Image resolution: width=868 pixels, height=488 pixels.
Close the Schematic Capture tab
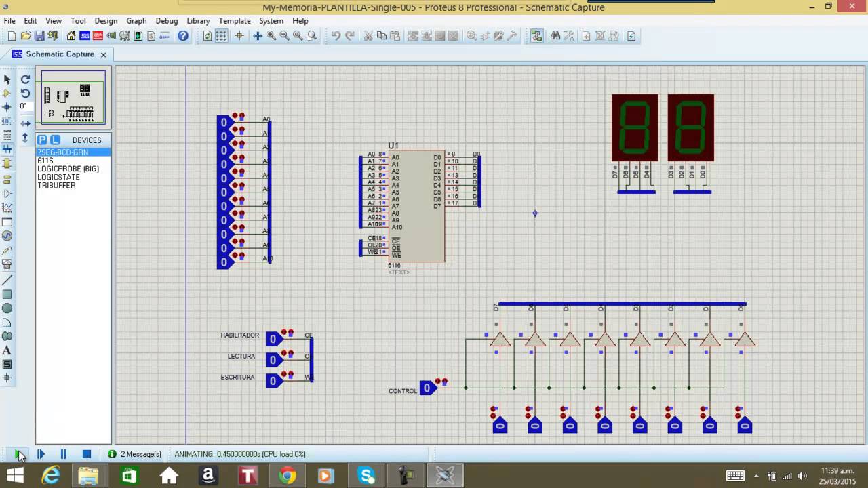[104, 54]
